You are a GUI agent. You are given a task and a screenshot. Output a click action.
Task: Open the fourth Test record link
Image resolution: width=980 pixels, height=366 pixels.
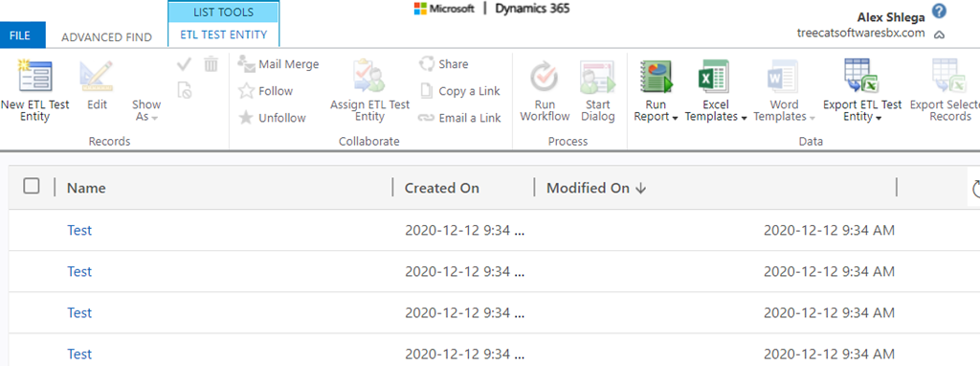[79, 355]
